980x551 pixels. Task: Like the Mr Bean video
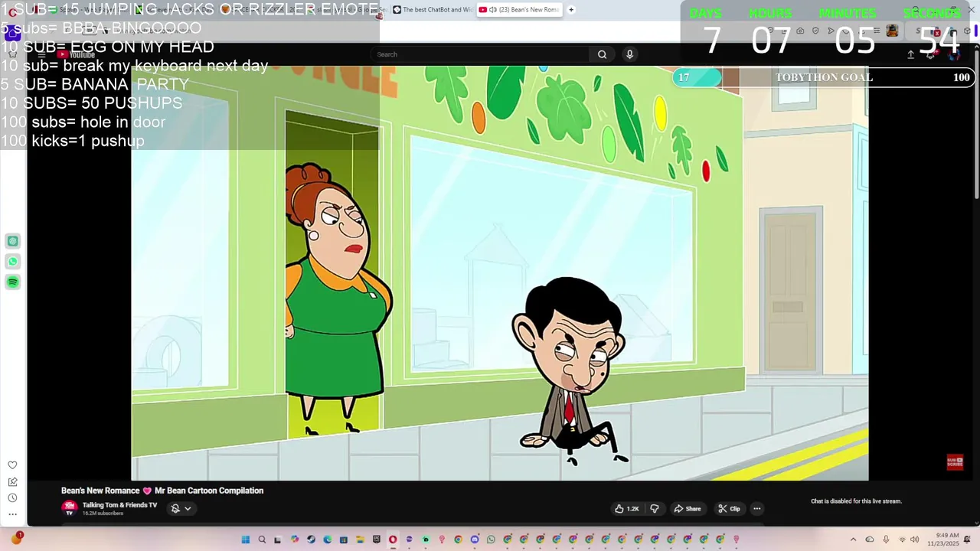(x=627, y=509)
